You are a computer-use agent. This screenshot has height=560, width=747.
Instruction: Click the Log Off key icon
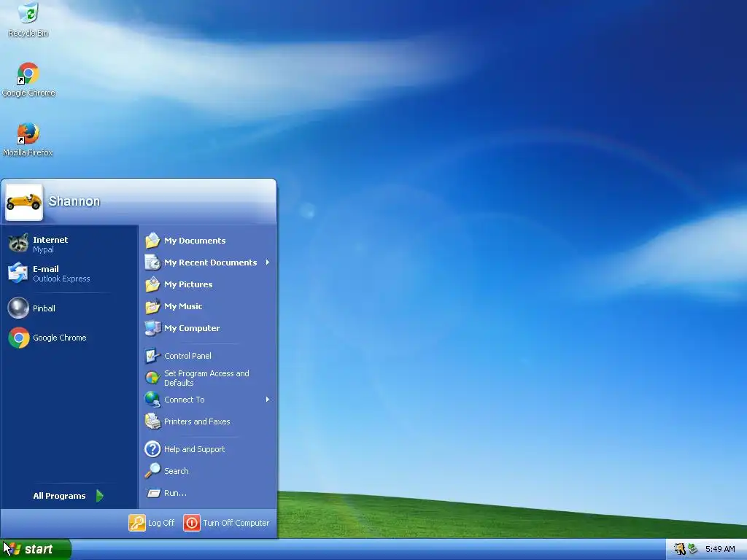tap(136, 523)
